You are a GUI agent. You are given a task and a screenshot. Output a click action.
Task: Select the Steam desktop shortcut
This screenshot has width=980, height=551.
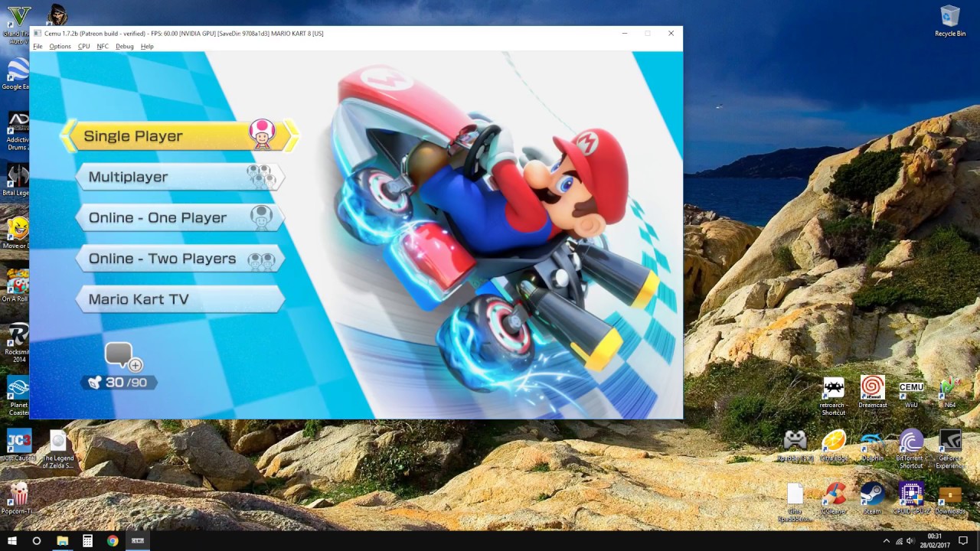click(872, 498)
